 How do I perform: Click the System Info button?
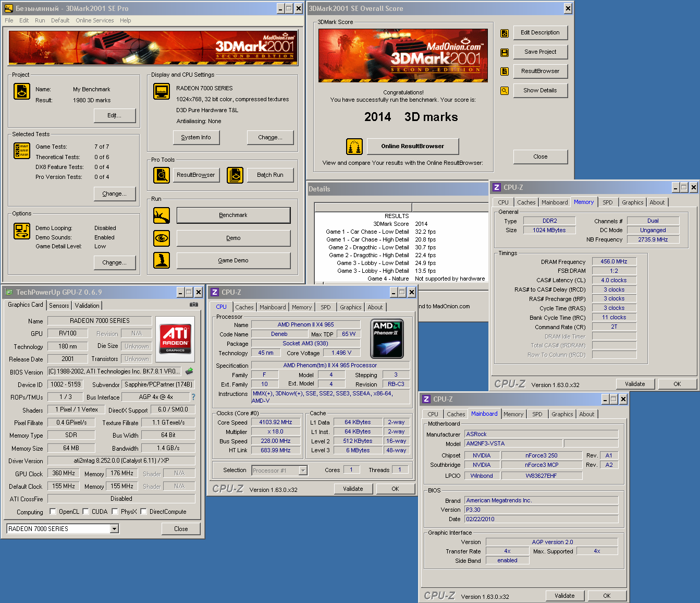pos(196,137)
